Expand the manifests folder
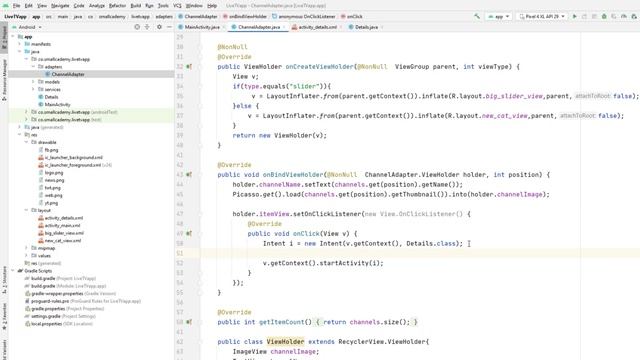 click(20, 44)
